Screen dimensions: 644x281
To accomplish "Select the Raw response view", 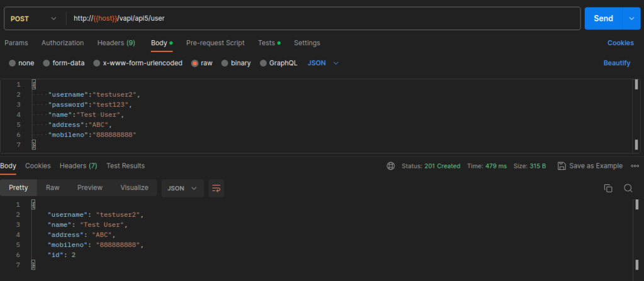I will pos(53,188).
